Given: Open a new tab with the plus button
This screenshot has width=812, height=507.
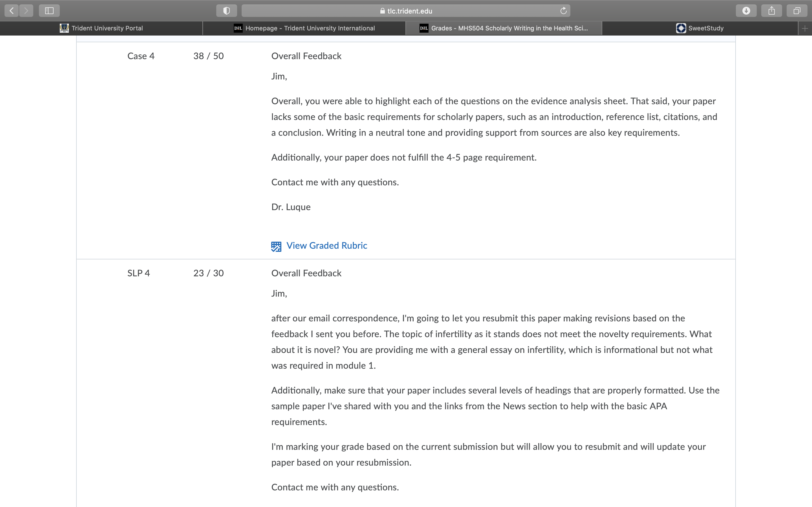Looking at the screenshot, I should pos(805,28).
